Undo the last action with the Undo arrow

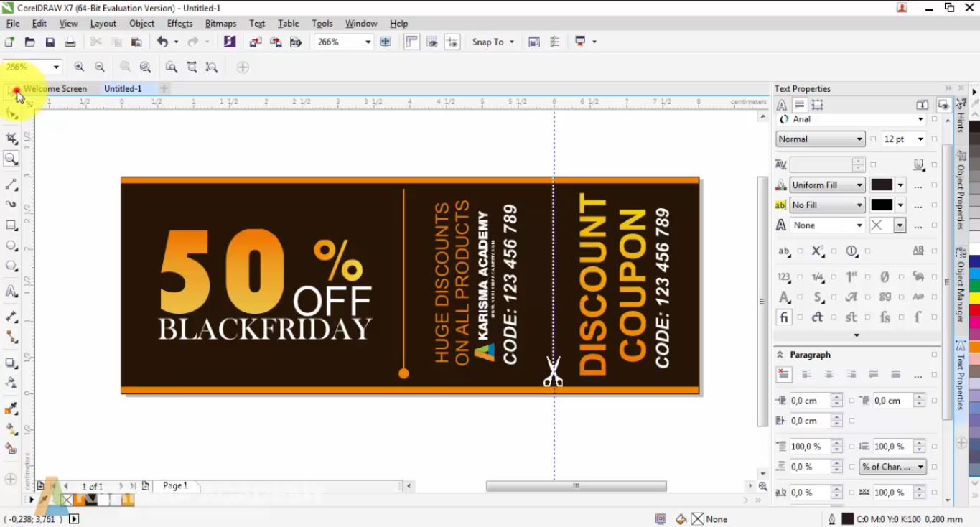(162, 42)
